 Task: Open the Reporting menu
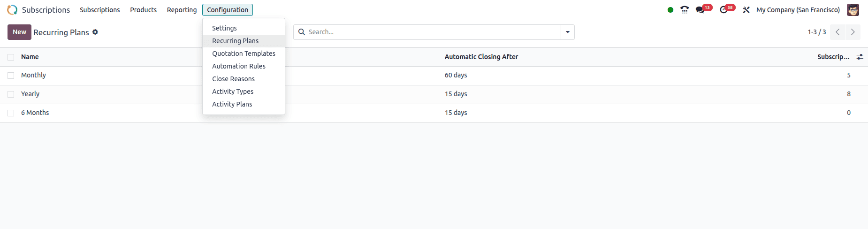click(x=182, y=10)
